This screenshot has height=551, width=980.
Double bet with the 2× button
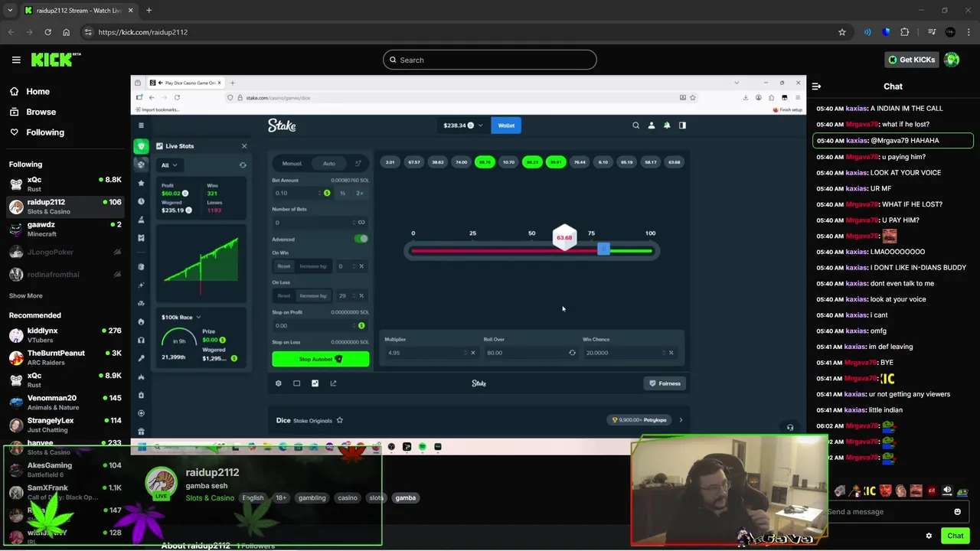point(359,193)
